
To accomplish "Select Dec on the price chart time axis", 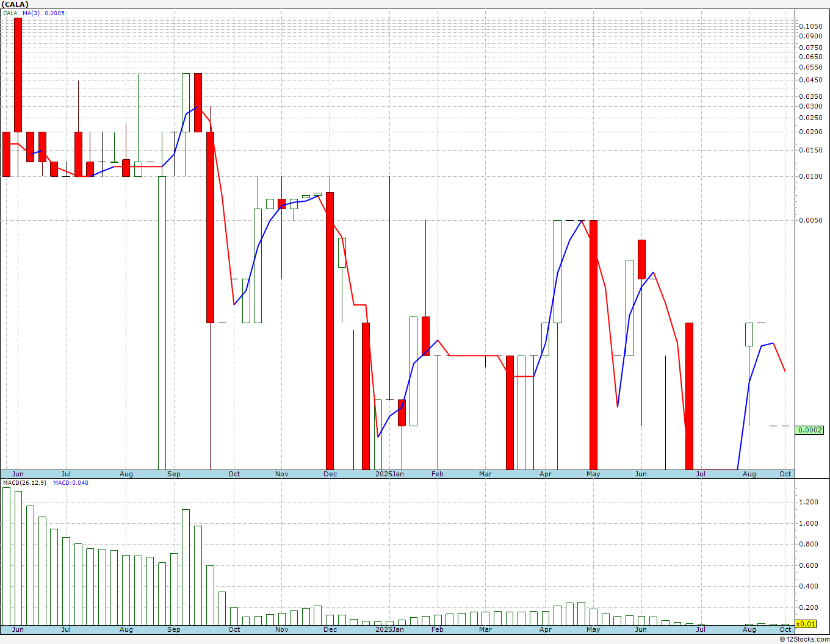I will 330,474.
